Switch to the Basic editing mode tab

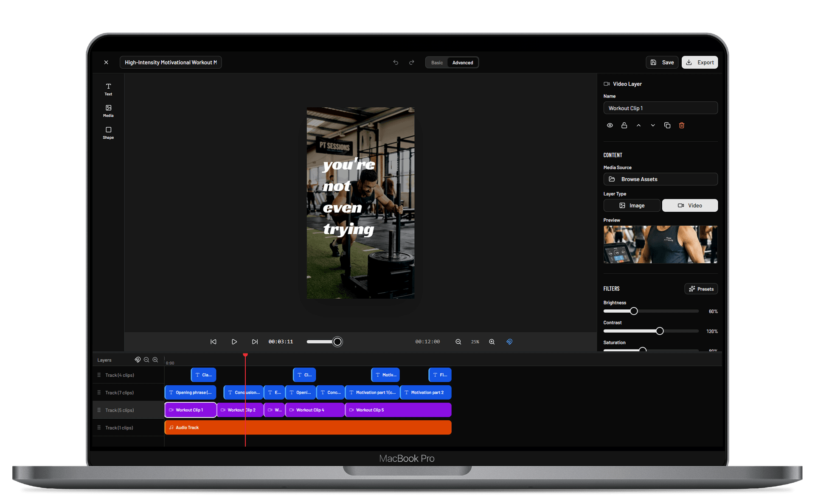tap(437, 62)
